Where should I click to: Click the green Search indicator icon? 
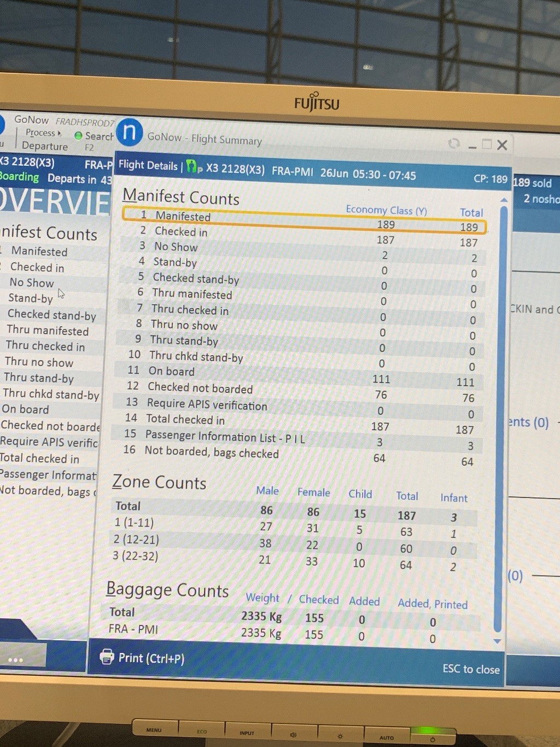[78, 135]
